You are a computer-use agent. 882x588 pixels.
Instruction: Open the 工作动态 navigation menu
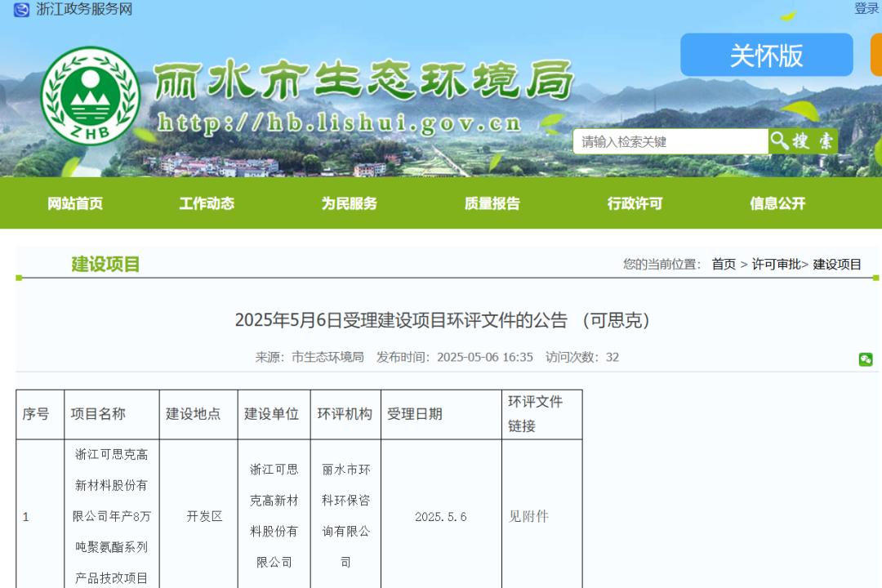click(207, 204)
